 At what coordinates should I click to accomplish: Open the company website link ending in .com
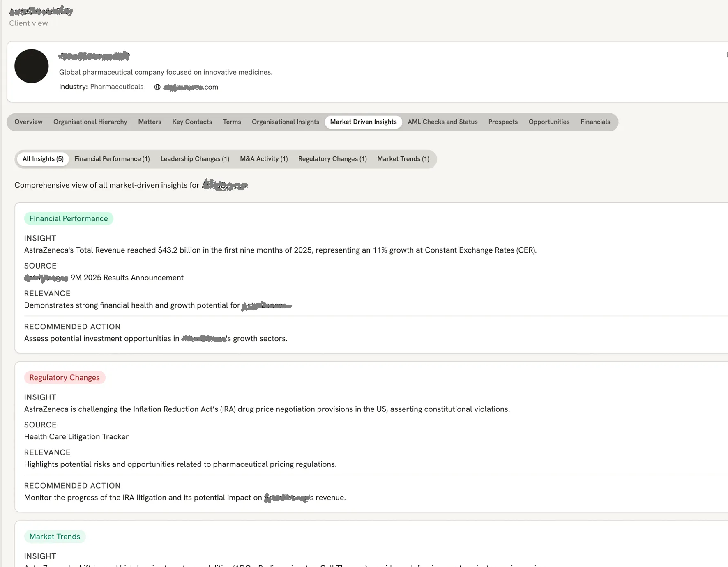[191, 87]
